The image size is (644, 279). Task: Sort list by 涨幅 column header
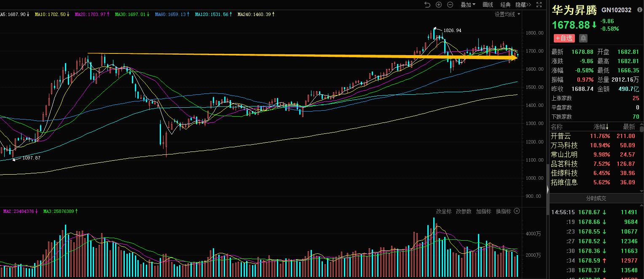[x=601, y=127]
